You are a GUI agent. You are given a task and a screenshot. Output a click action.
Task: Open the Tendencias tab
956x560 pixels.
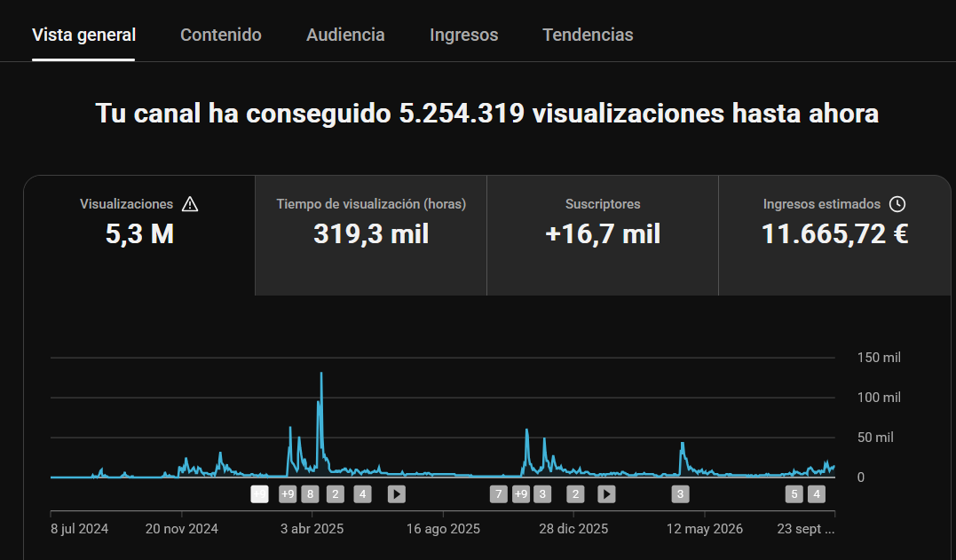coord(588,35)
